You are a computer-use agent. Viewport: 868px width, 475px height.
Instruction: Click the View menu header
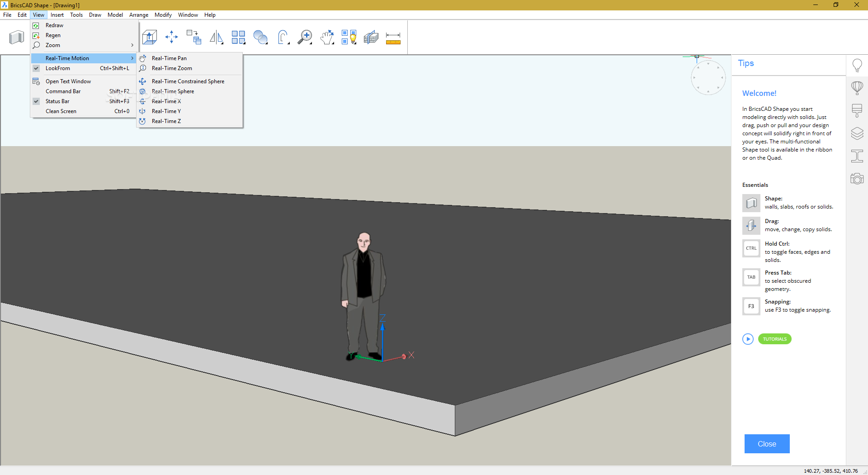point(38,15)
